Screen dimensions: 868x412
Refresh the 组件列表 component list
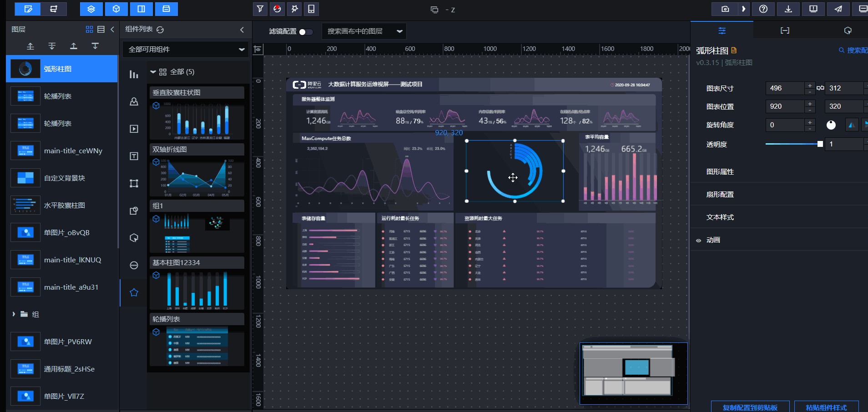pyautogui.click(x=160, y=30)
